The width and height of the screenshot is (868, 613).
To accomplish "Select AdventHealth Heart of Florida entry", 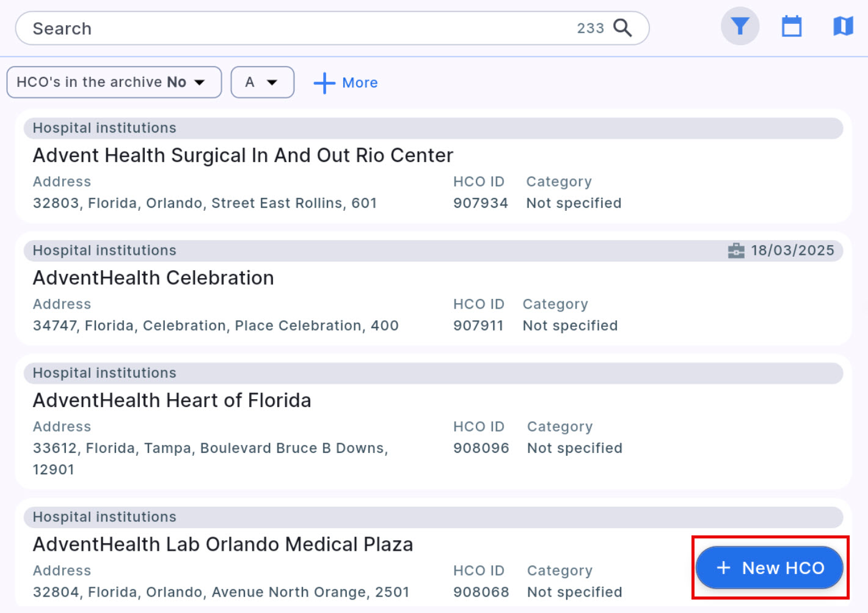I will tap(172, 400).
